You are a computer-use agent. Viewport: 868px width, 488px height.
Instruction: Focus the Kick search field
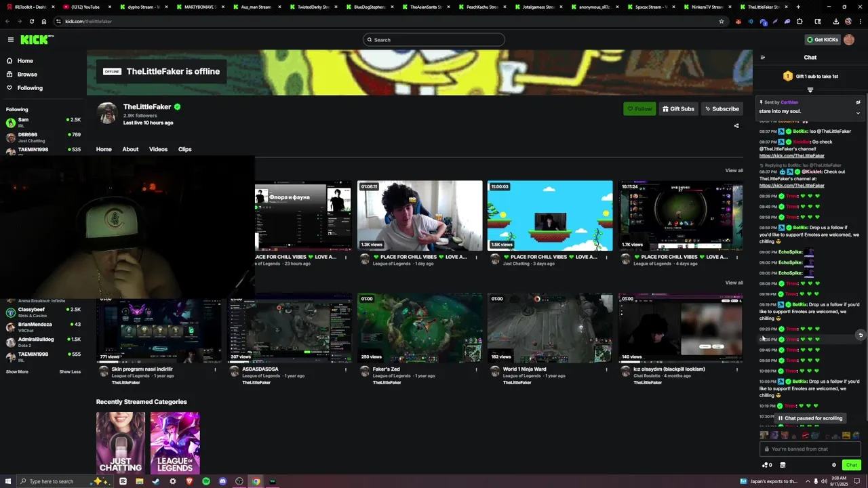(434, 40)
